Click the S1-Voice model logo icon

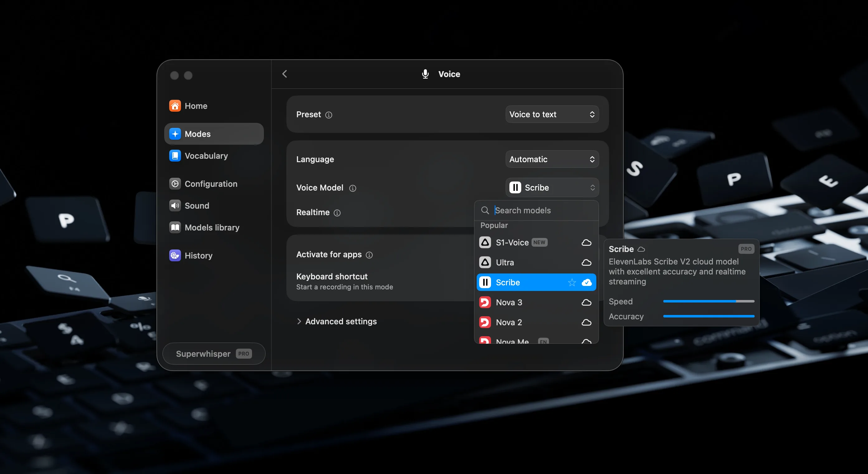point(485,243)
